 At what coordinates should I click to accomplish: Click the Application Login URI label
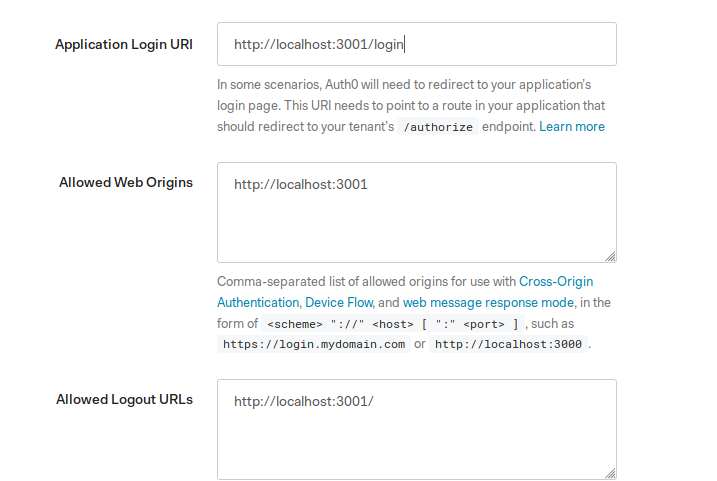(x=124, y=44)
